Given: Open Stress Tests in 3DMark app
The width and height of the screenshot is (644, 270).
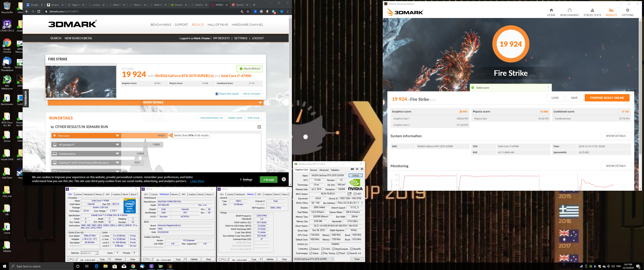Looking at the screenshot, I should pyautogui.click(x=592, y=12).
